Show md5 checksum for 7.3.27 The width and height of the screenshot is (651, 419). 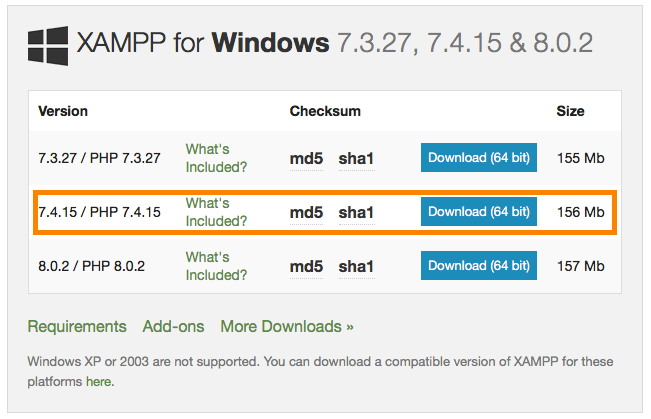[306, 158]
